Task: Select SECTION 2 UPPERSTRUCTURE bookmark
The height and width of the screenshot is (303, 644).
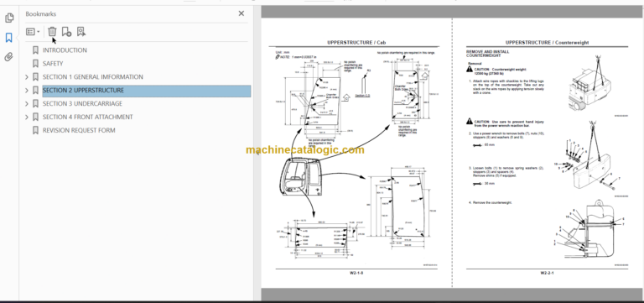Action: pyautogui.click(x=83, y=91)
